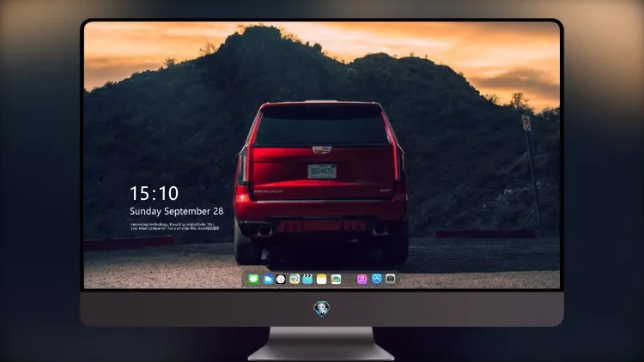644x362 pixels.
Task: Open the green Messages app in the dock
Action: [253, 279]
